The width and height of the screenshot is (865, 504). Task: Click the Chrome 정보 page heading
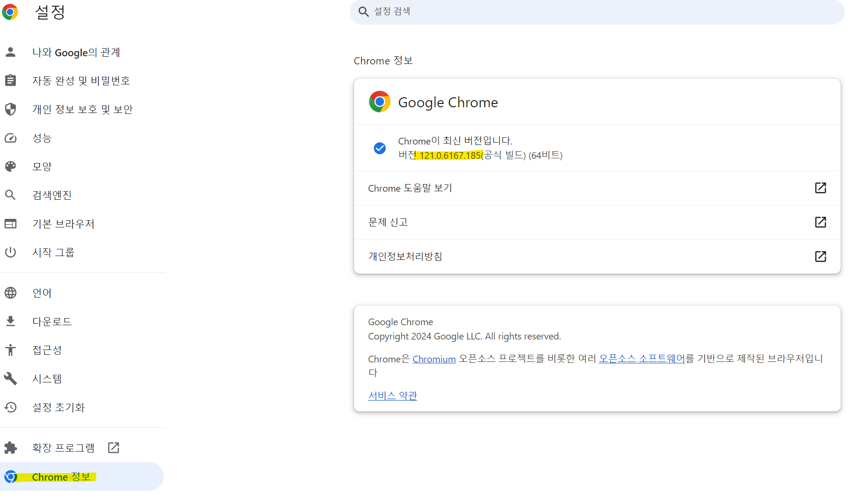383,61
